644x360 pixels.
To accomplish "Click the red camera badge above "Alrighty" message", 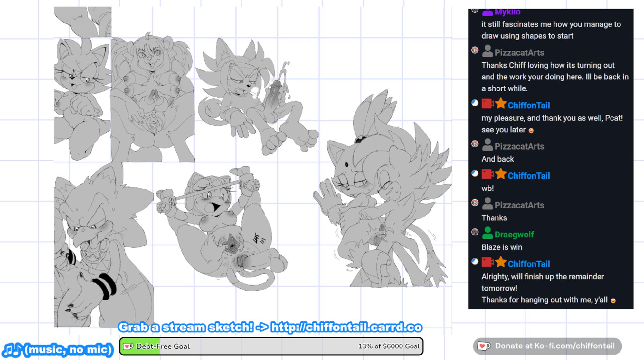I will [x=488, y=262].
